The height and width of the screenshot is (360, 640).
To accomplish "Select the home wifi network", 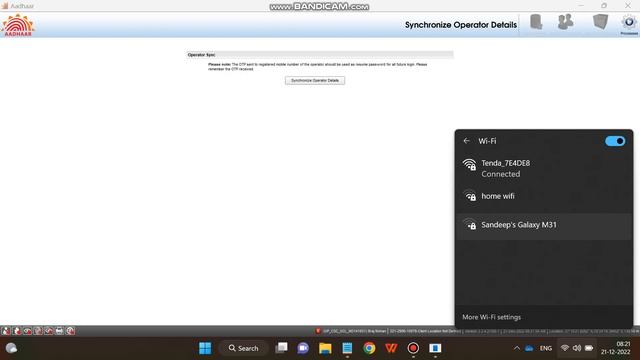I will 544,196.
